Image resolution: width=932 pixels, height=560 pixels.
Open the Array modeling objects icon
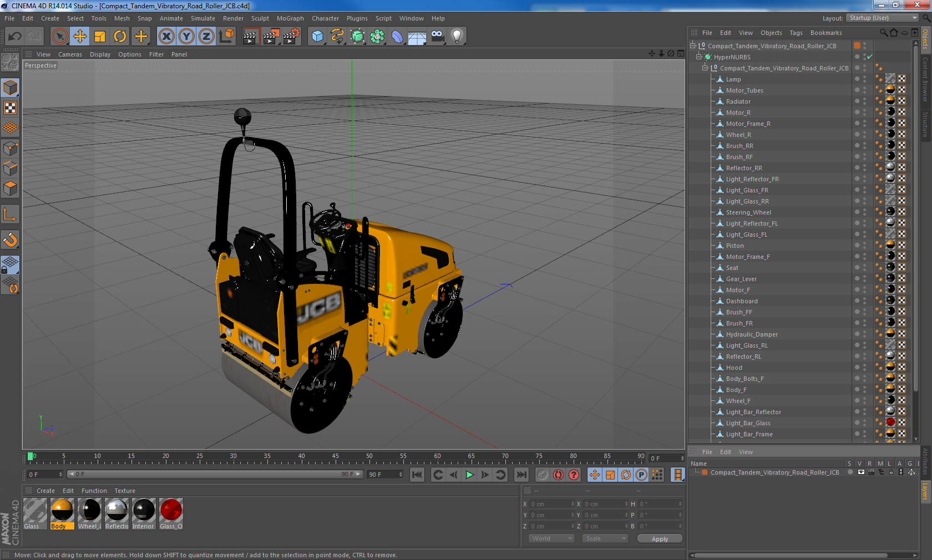(x=377, y=37)
